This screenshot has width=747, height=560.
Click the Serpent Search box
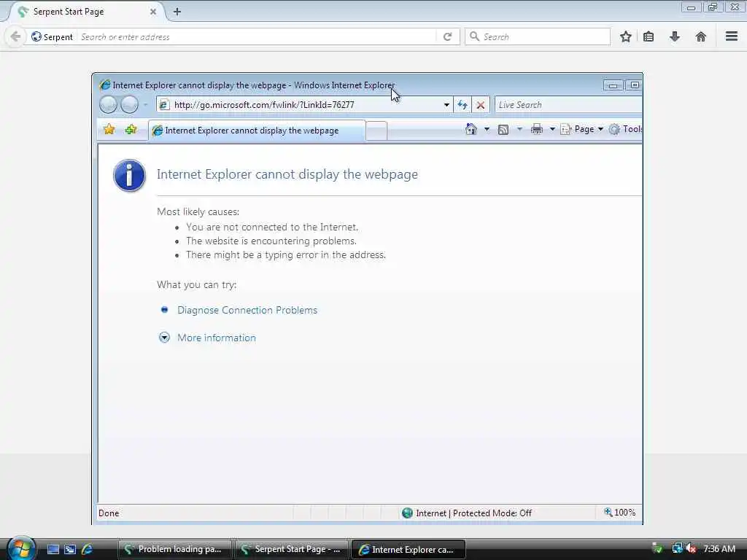point(538,36)
